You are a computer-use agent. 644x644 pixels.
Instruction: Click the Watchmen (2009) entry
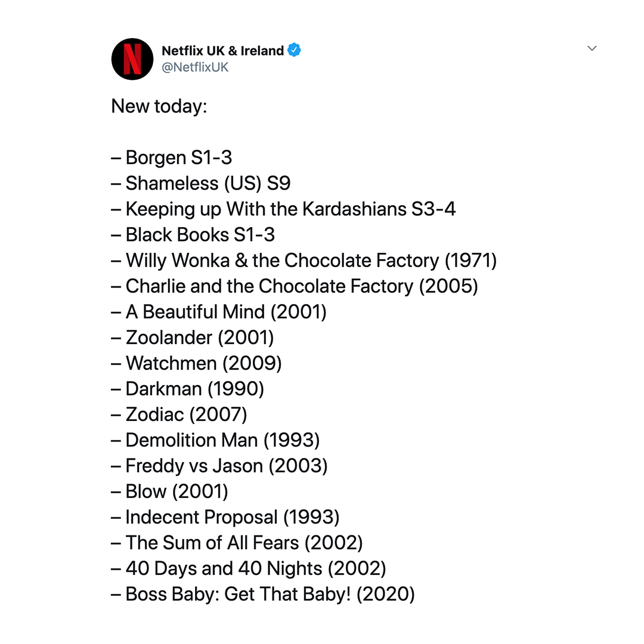(196, 363)
